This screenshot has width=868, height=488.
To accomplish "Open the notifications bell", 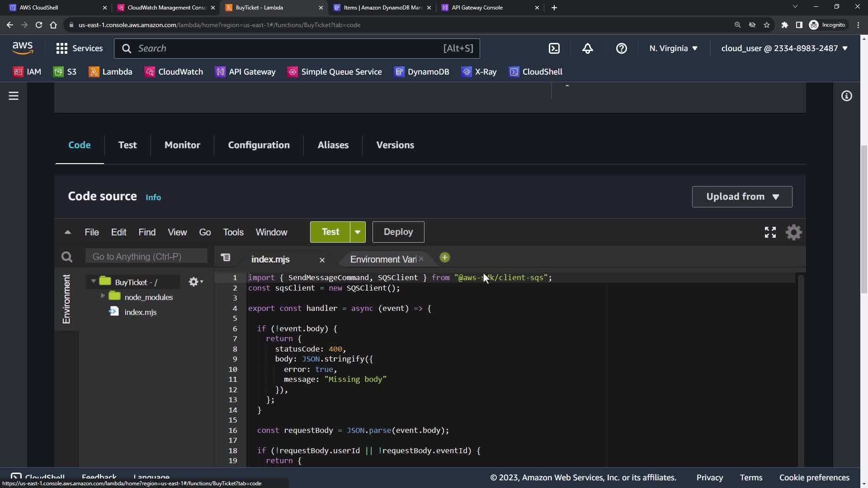I will 587,48.
